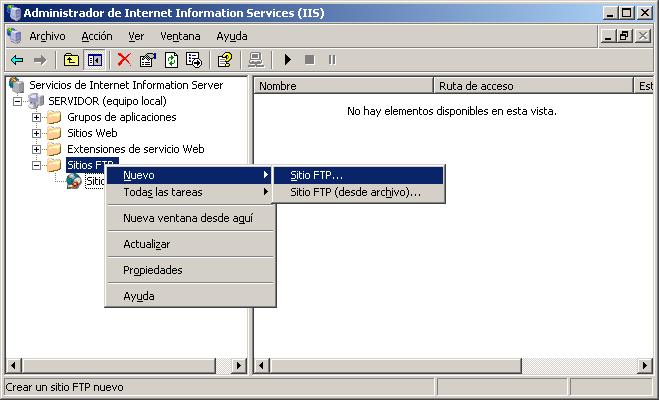Select Servicios de Internet Information Server root
This screenshot has height=400, width=659.
(x=126, y=85)
